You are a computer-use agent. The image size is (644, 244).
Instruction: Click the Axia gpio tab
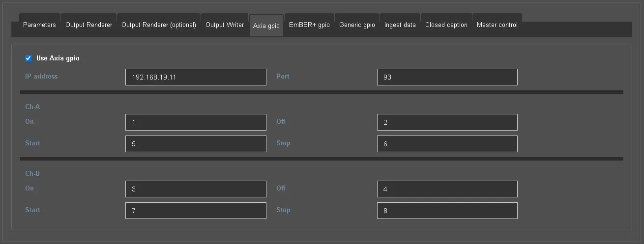click(x=266, y=26)
